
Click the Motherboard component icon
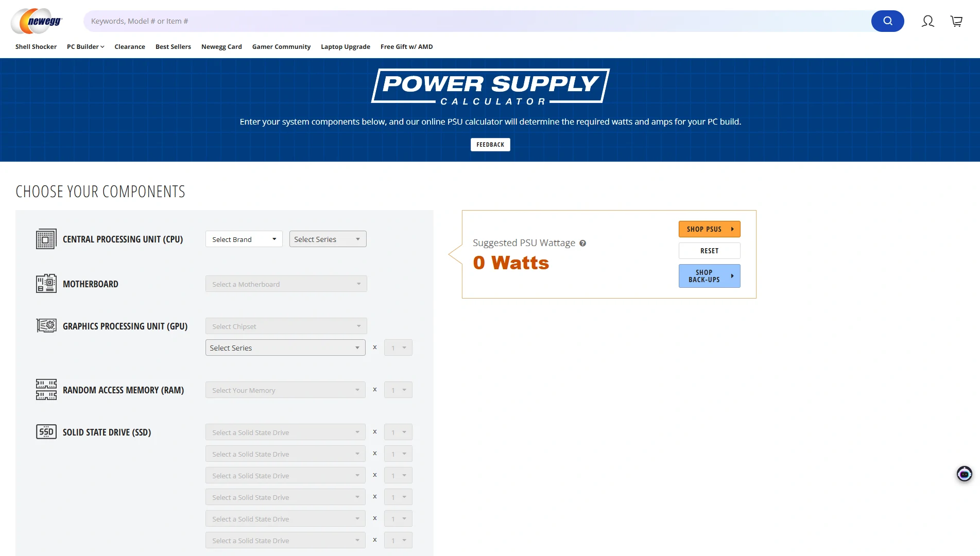click(46, 283)
